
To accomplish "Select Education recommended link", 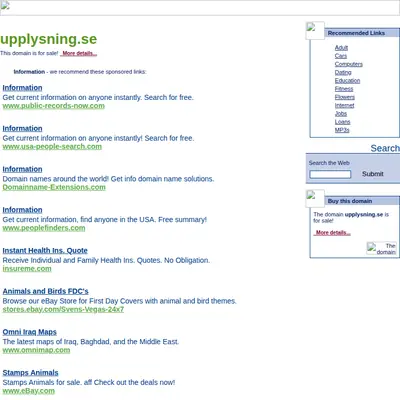I will pyautogui.click(x=347, y=81).
